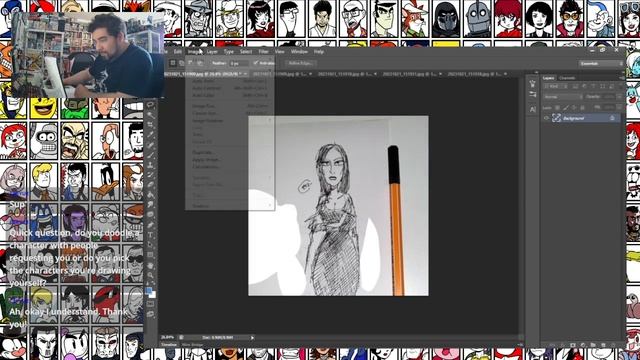Viewport: 640px width, 360px height.
Task: Choose Add to Selection mode
Action: [x=182, y=63]
